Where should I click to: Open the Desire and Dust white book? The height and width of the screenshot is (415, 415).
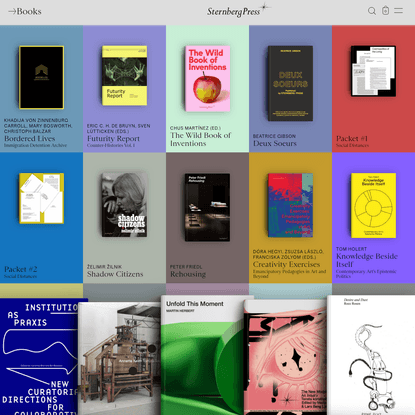[x=371, y=355]
